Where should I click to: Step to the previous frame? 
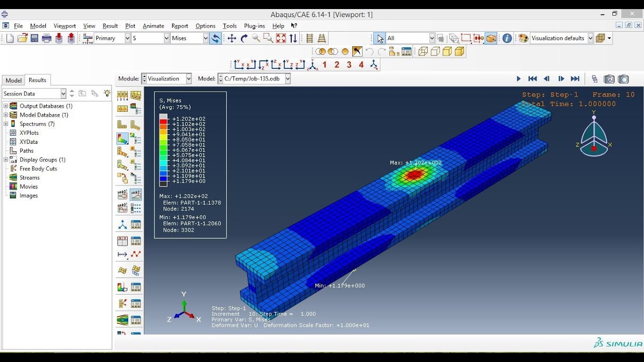point(547,79)
